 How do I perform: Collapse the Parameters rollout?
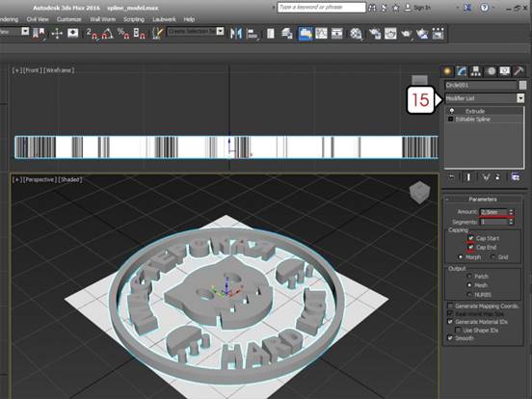click(483, 199)
